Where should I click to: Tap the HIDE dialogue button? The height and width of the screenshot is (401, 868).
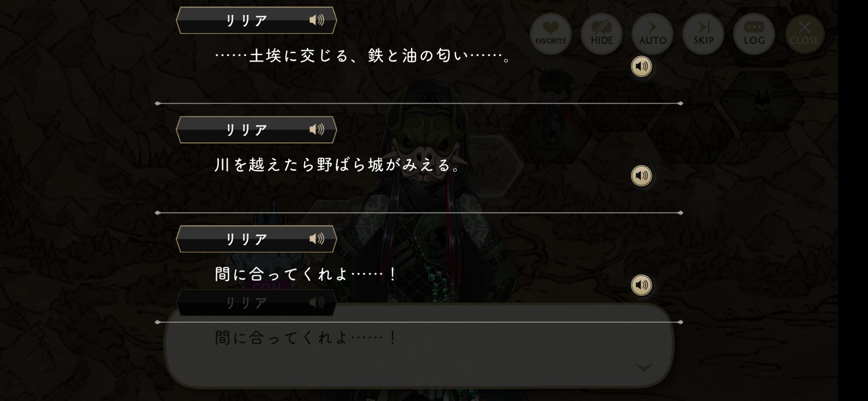point(602,33)
